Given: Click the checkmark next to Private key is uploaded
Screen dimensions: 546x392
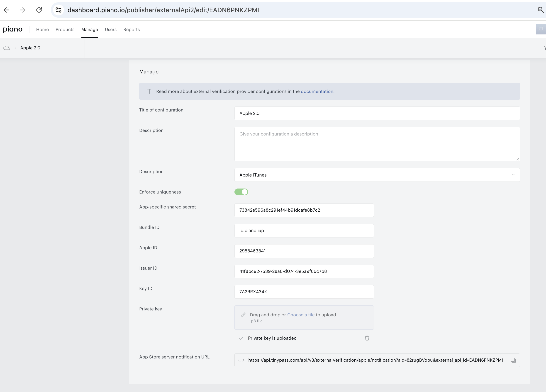Looking at the screenshot, I should tap(241, 338).
